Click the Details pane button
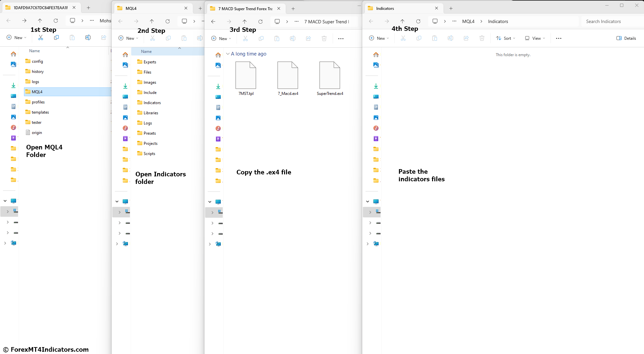 [x=626, y=38]
